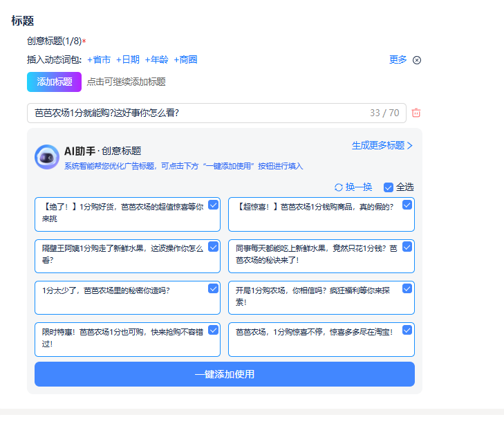Select the 同事每天都能吃上新鲜水果 card

[321, 256]
